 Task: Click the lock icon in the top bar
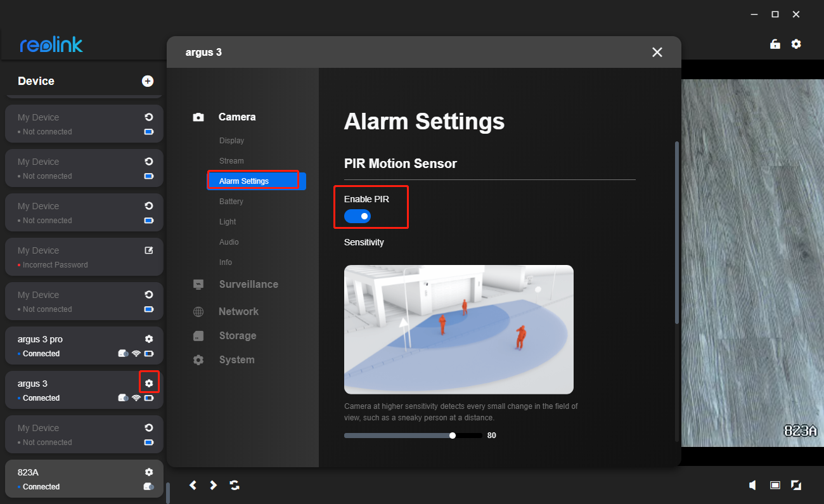[775, 44]
